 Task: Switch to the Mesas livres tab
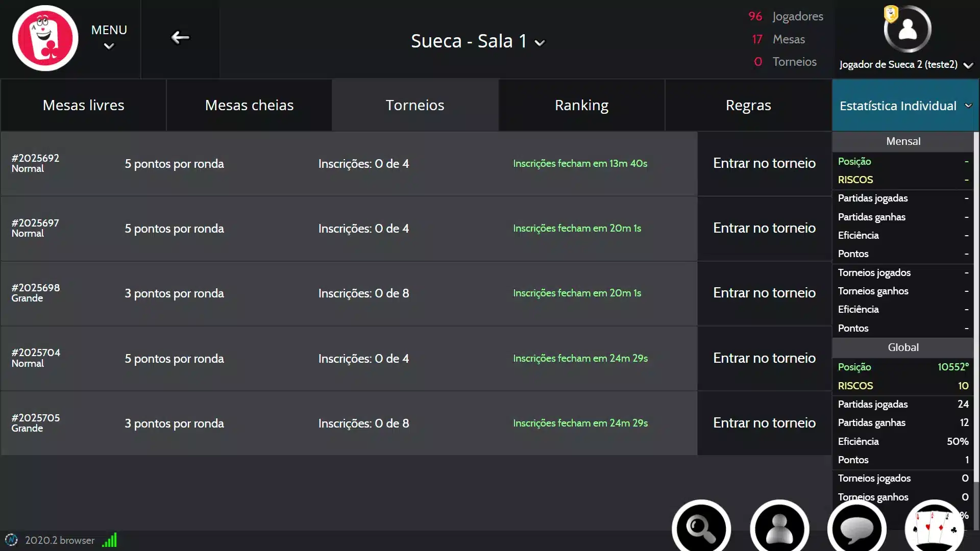pyautogui.click(x=83, y=105)
